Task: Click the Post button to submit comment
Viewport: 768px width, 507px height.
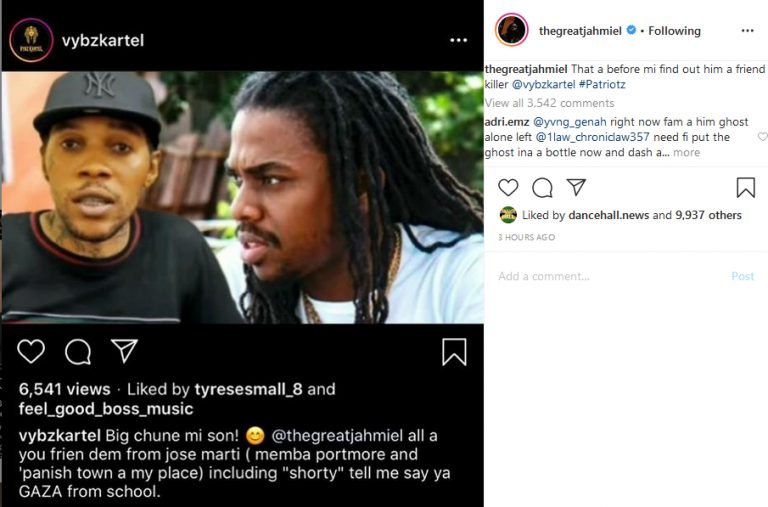Action: (x=742, y=276)
